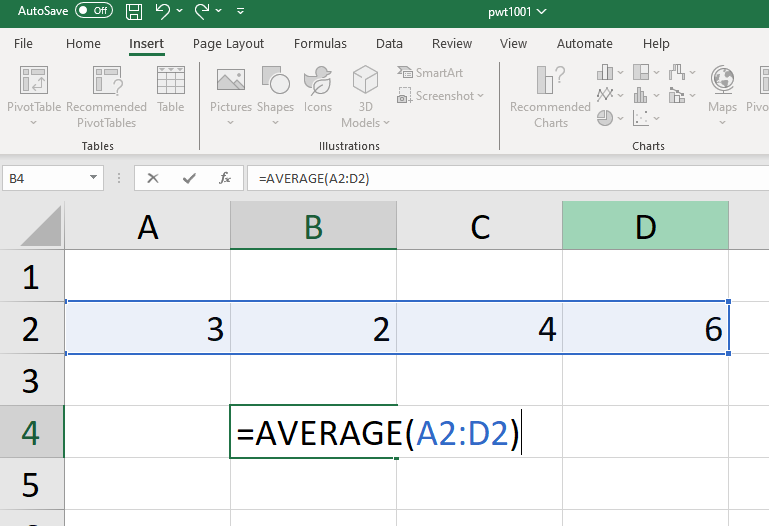The height and width of the screenshot is (526, 769).
Task: Click the Redo arrow icon
Action: coord(202,11)
